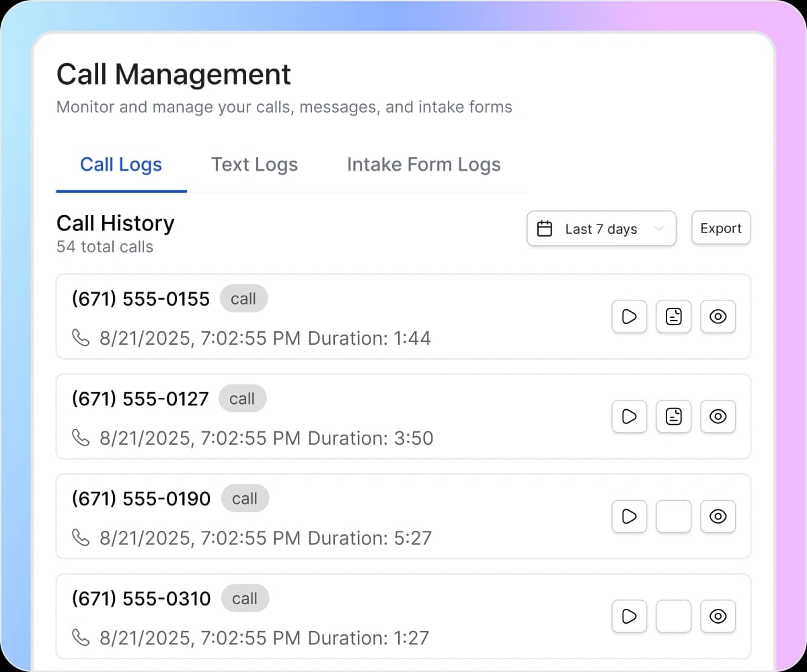Viewport: 807px width, 672px height.
Task: Play the recording for (671) 555-0127
Action: click(629, 417)
